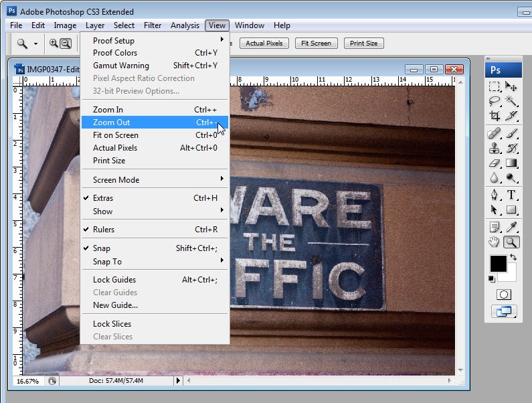Select the Dodge tool
The height and width of the screenshot is (403, 532).
pyautogui.click(x=511, y=177)
